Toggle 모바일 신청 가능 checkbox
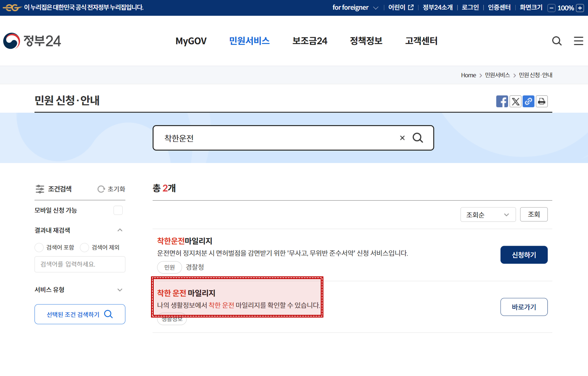This screenshot has width=588, height=376. (x=118, y=210)
